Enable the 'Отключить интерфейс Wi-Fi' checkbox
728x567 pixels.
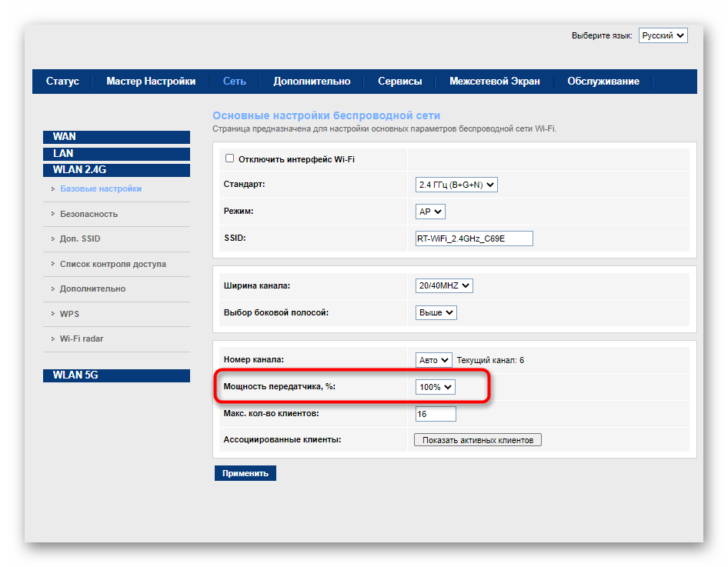[229, 158]
